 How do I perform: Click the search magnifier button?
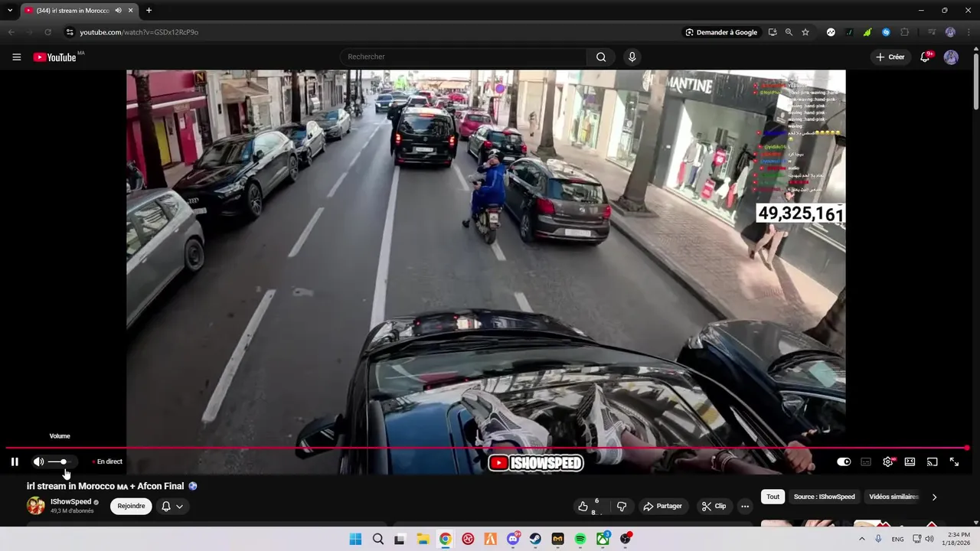click(601, 57)
